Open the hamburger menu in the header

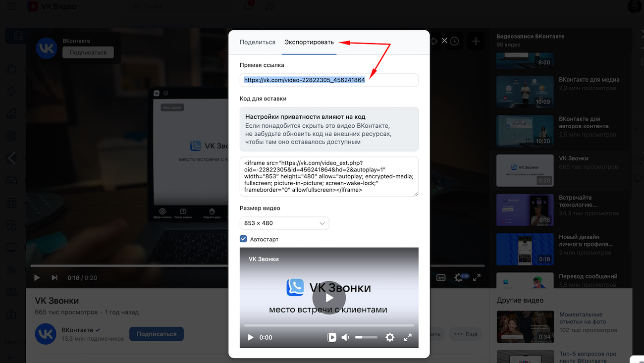coord(11,6)
